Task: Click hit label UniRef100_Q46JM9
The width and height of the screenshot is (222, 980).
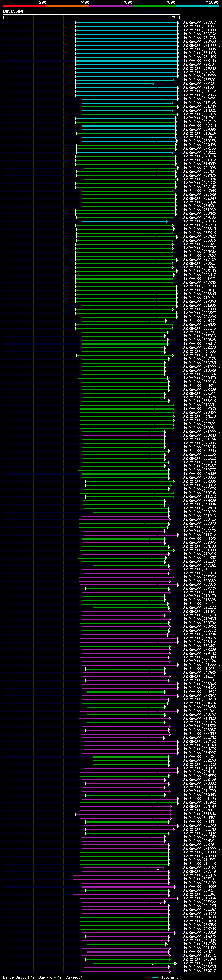Action: (199, 271)
